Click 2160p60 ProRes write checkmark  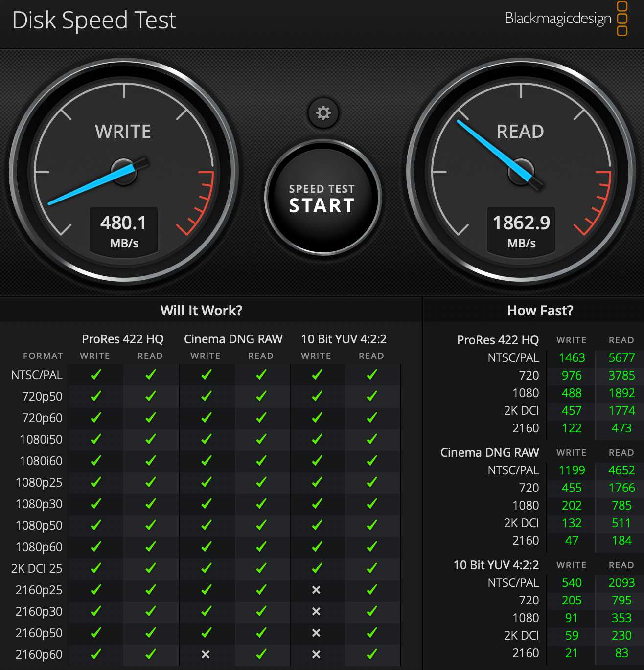(96, 654)
